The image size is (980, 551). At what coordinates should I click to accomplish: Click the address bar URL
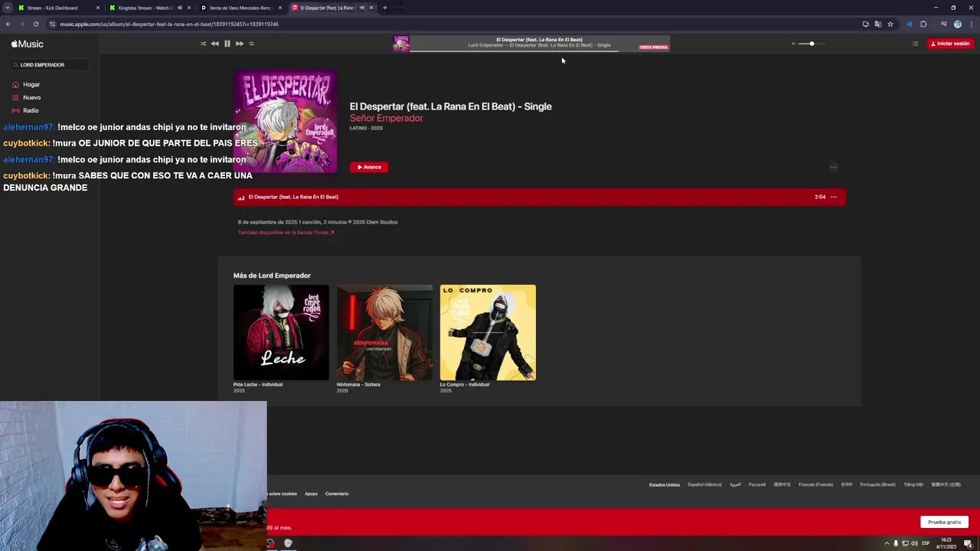pyautogui.click(x=168, y=24)
